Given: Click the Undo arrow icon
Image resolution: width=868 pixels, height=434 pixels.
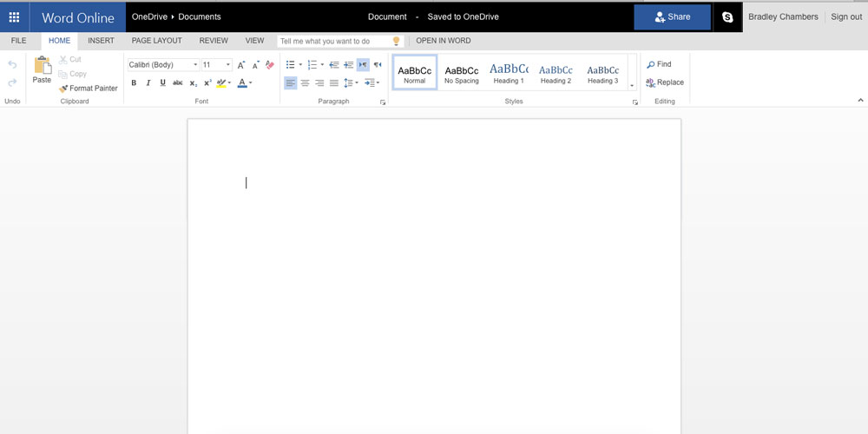Looking at the screenshot, I should click(12, 65).
